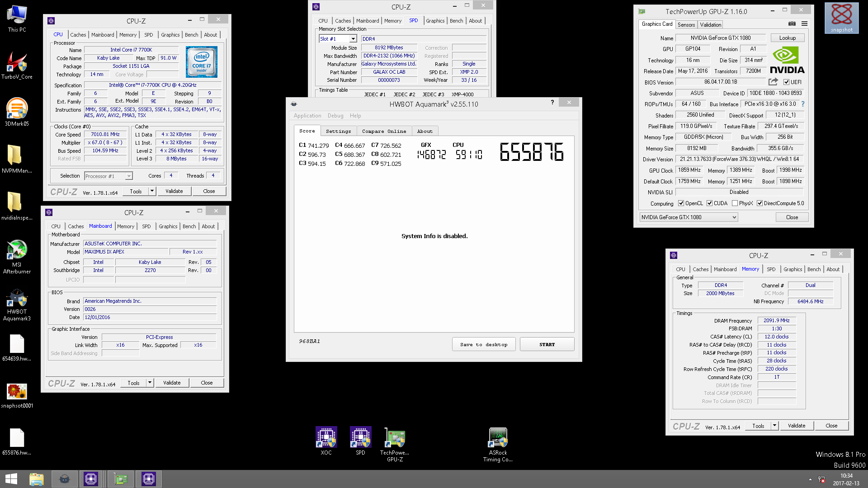
Task: Open Memory tab in SPD CPU-Z window
Action: [392, 21]
